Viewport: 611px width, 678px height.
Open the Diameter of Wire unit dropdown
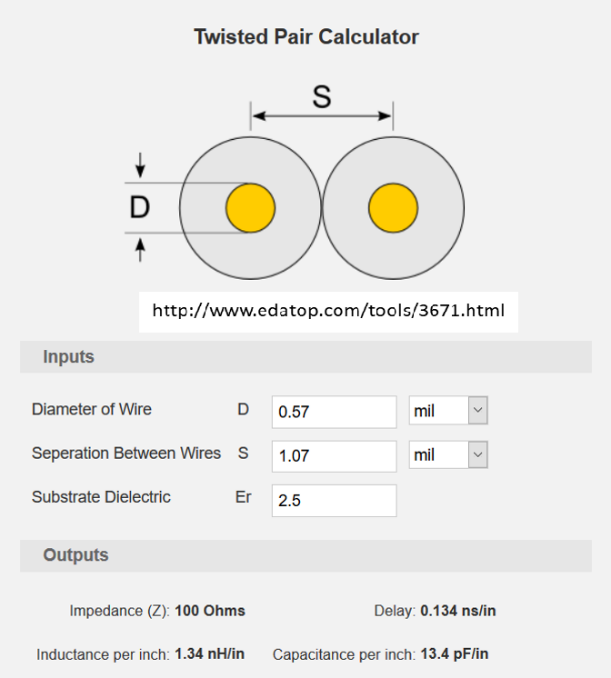448,411
